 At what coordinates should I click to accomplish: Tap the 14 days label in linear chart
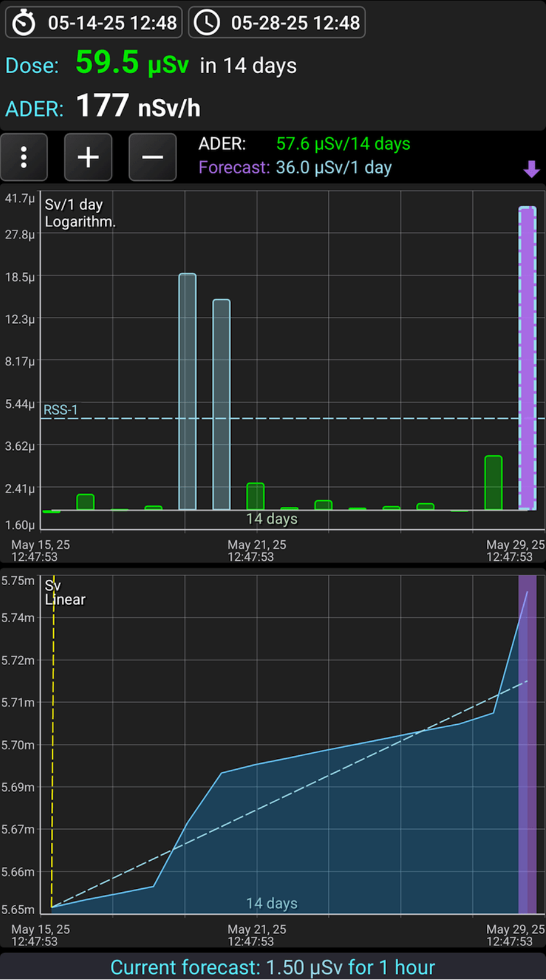272,903
